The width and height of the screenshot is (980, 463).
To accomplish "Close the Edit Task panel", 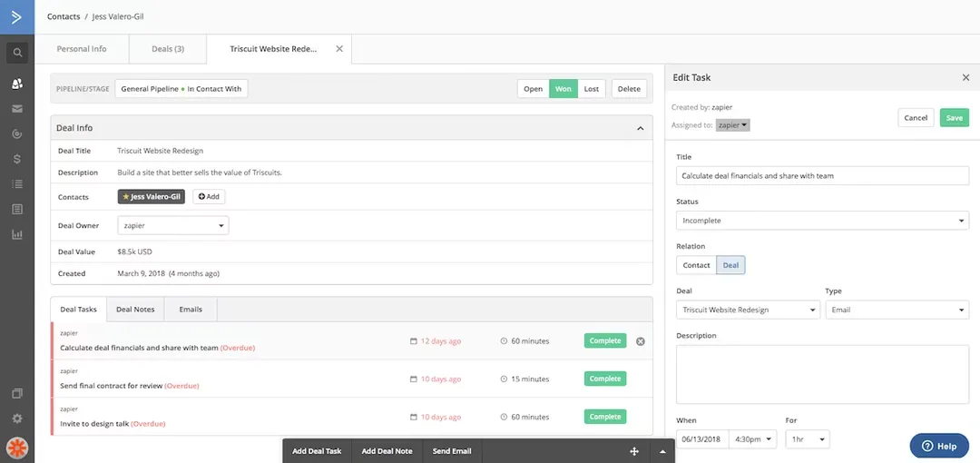I will 965,78.
